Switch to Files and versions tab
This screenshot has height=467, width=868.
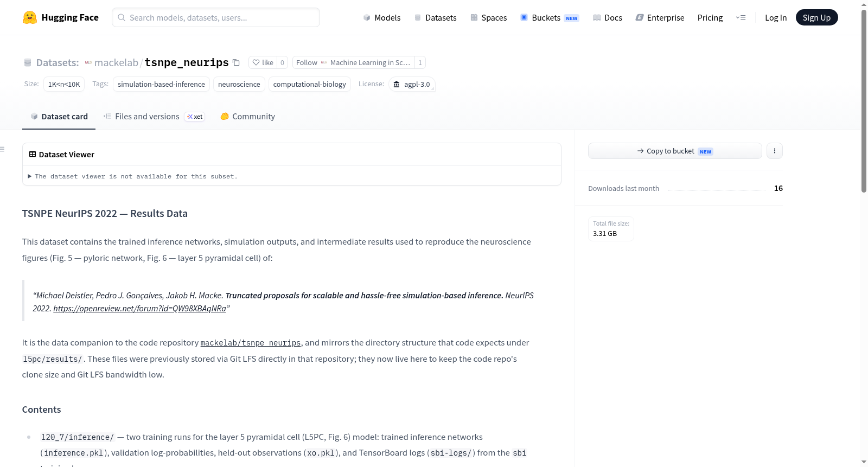pos(154,117)
